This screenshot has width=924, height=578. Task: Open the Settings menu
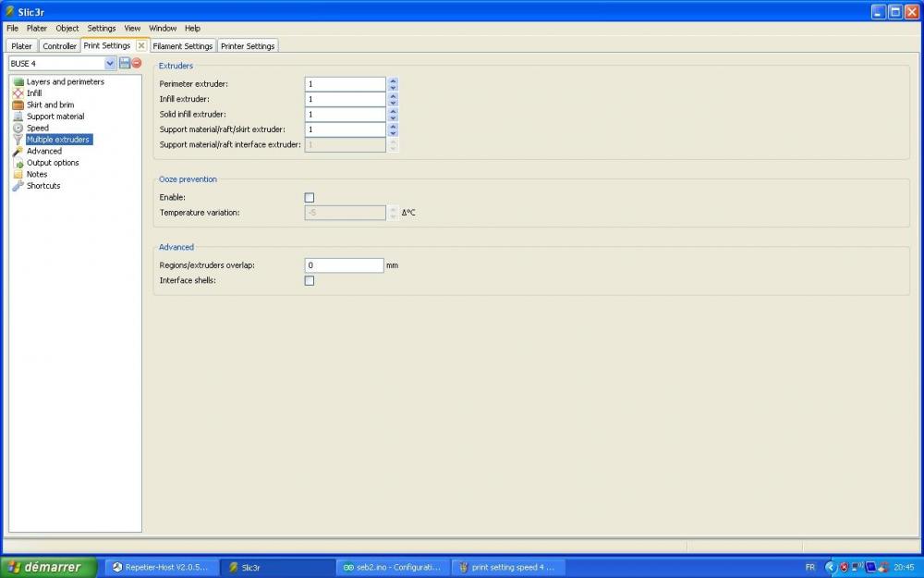(x=102, y=29)
